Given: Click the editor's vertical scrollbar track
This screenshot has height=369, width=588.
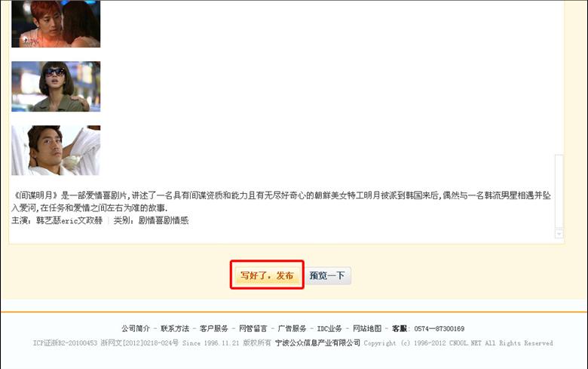Looking at the screenshot, I should coord(559,191).
